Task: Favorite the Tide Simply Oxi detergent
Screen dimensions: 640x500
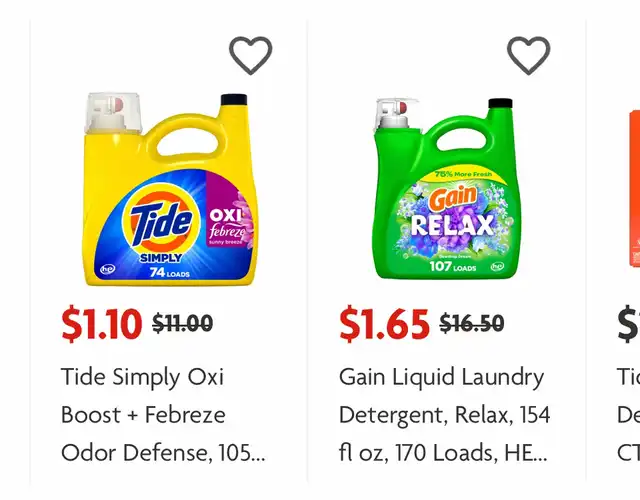Action: click(x=250, y=55)
